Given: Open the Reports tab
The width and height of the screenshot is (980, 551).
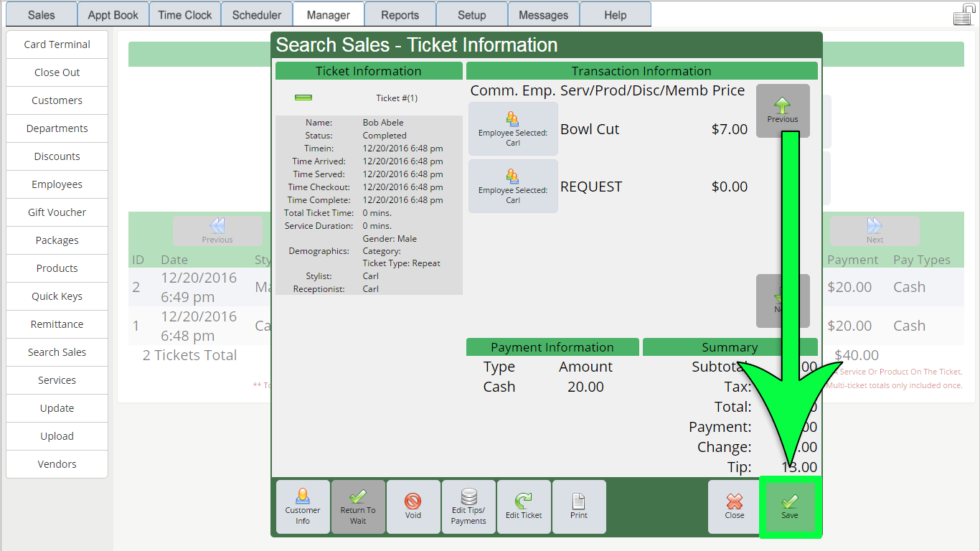Looking at the screenshot, I should coord(400,14).
